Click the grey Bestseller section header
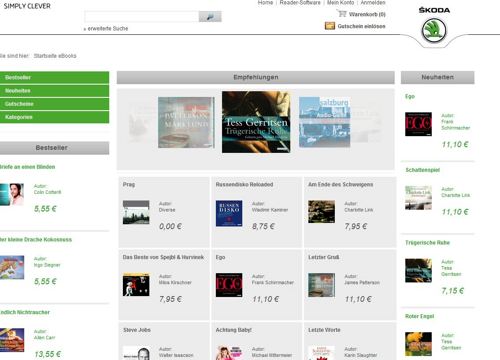The image size is (500, 360). (54, 148)
